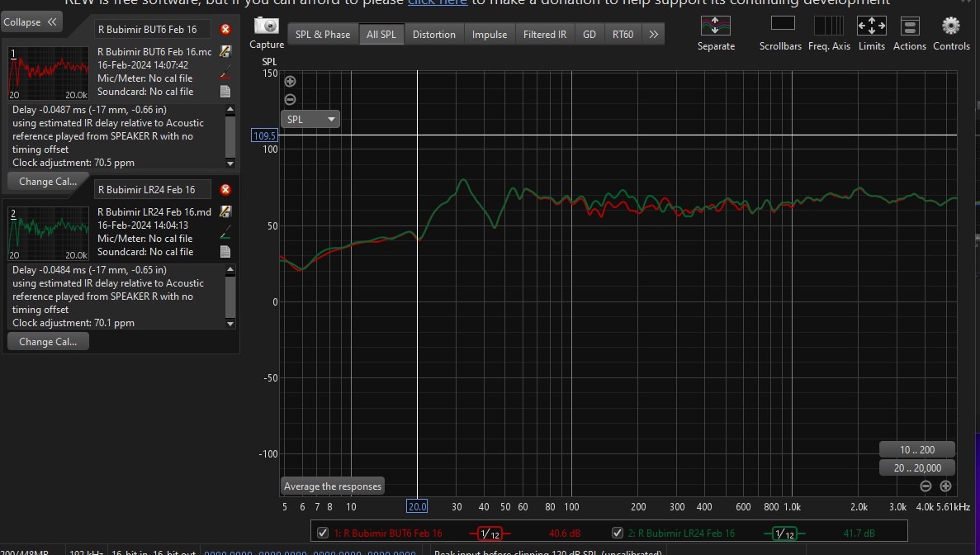Set the range to 20 .. 20,000
Image resolution: width=980 pixels, height=555 pixels.
(917, 467)
